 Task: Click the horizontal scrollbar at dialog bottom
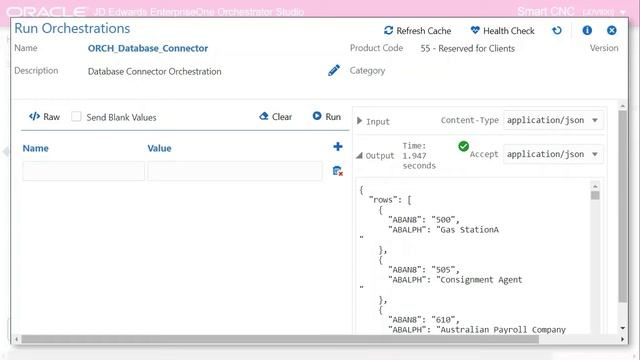[x=280, y=339]
